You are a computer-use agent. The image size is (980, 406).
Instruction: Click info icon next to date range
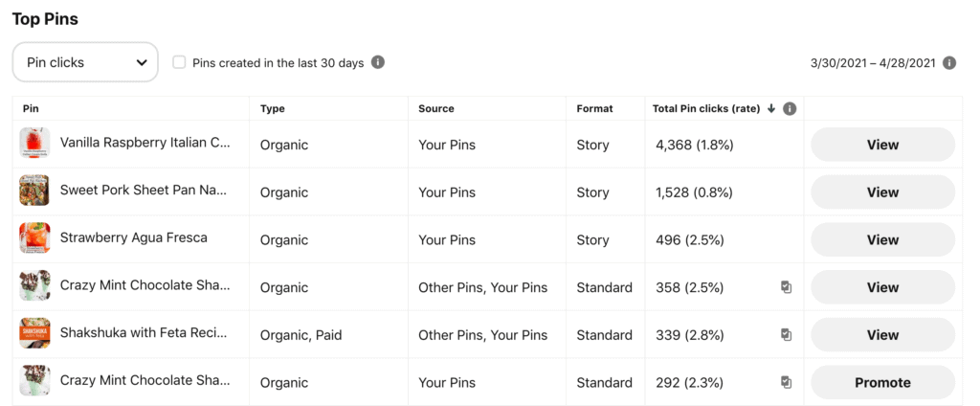tap(949, 62)
